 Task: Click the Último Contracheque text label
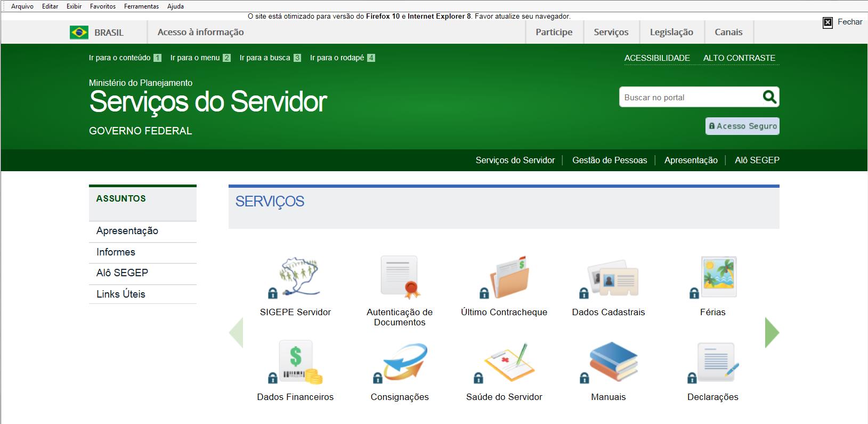tap(504, 312)
